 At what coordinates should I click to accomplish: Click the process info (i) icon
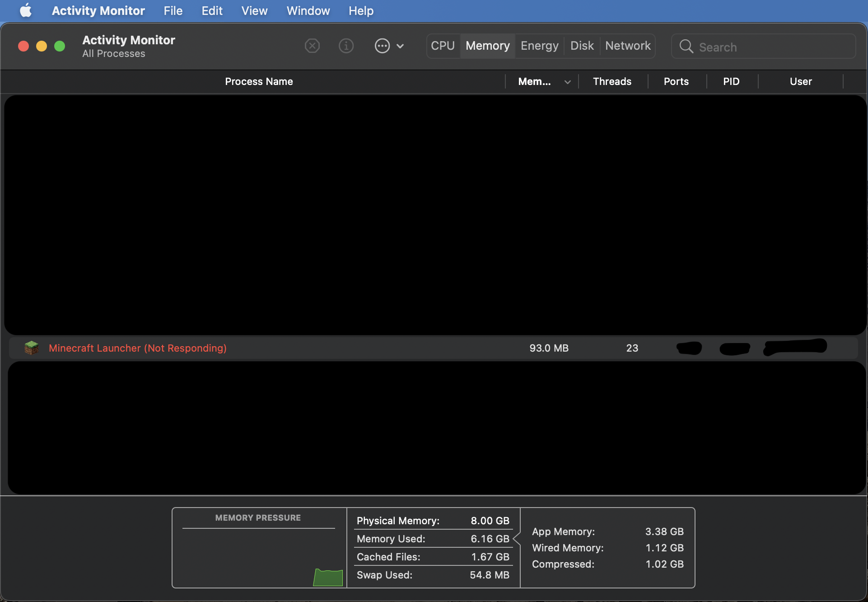click(x=346, y=46)
